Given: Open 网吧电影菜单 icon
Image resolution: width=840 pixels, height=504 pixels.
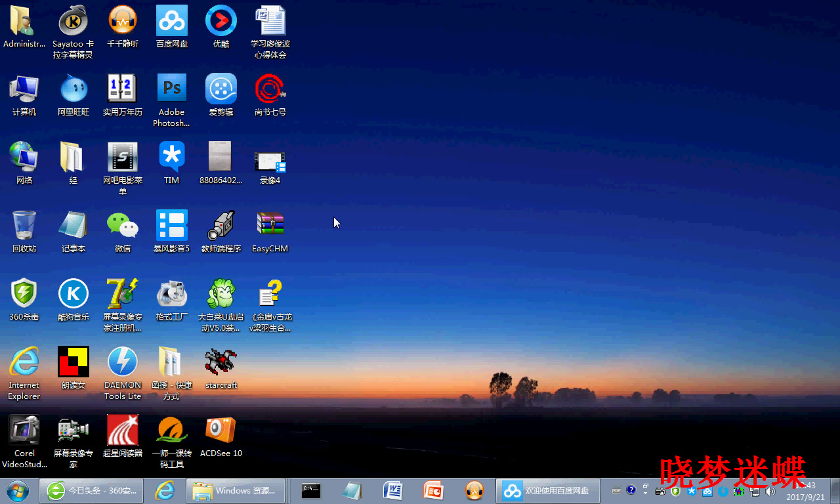Looking at the screenshot, I should (123, 169).
